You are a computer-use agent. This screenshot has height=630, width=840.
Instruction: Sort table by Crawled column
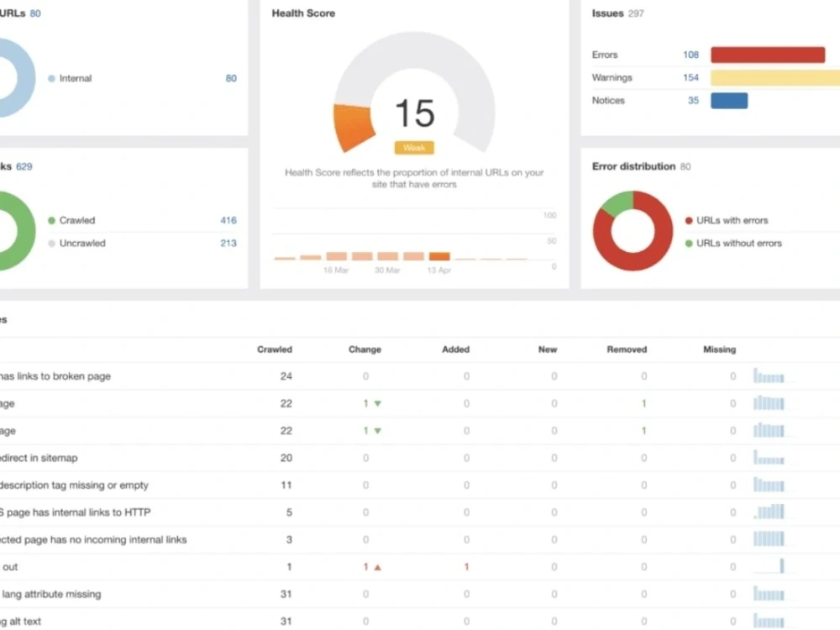[275, 349]
